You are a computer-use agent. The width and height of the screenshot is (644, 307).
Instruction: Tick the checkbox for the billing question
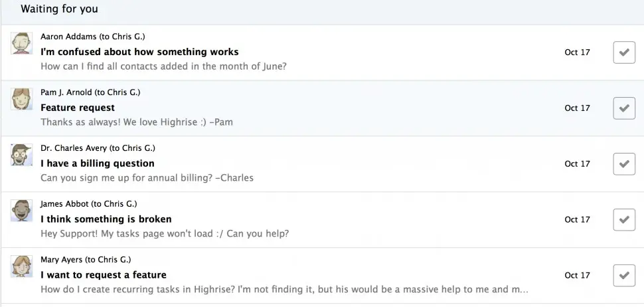[x=623, y=164]
